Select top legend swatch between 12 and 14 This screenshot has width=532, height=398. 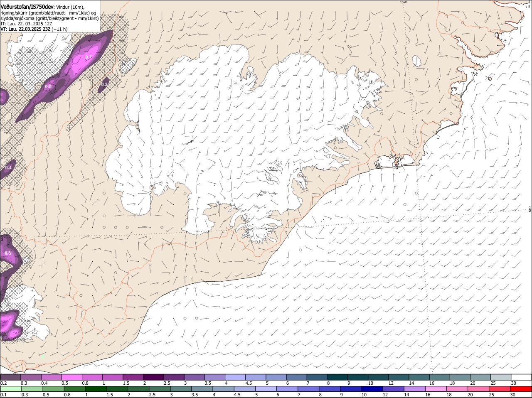(399, 377)
